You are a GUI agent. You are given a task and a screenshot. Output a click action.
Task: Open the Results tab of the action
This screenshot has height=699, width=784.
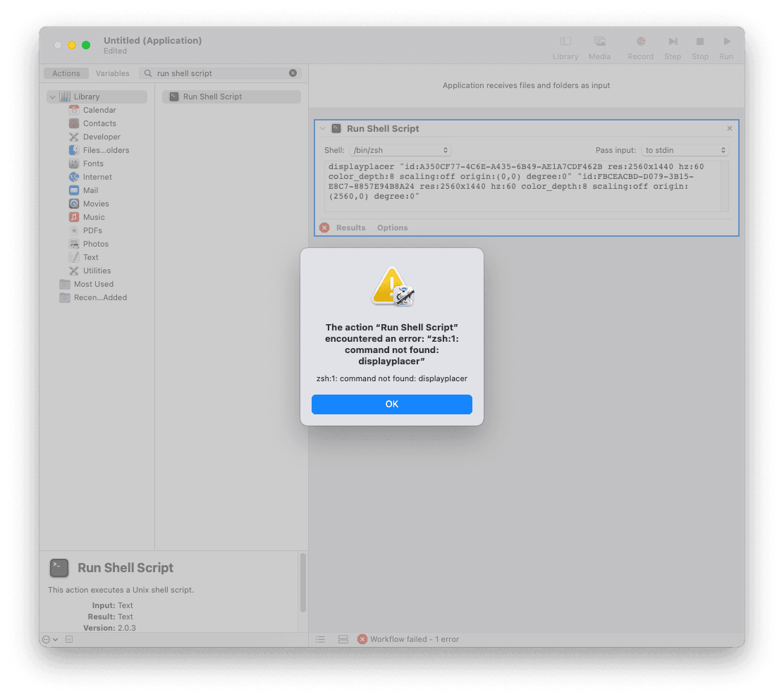[350, 228]
